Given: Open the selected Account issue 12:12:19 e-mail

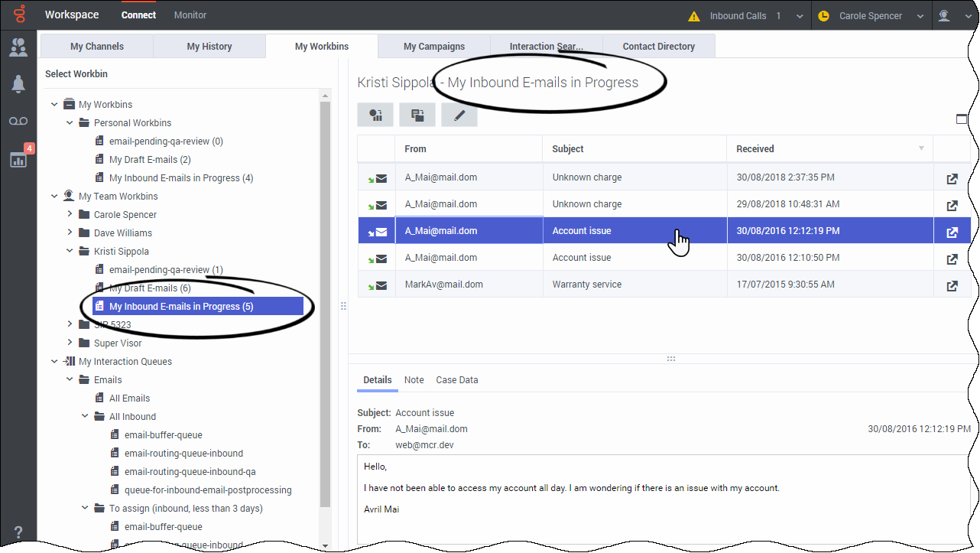Looking at the screenshot, I should click(952, 232).
